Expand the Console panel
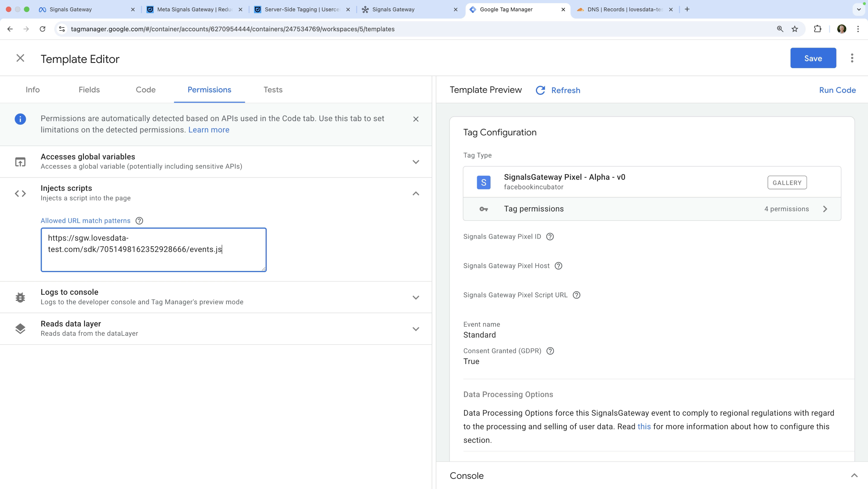The width and height of the screenshot is (868, 489). pyautogui.click(x=854, y=475)
